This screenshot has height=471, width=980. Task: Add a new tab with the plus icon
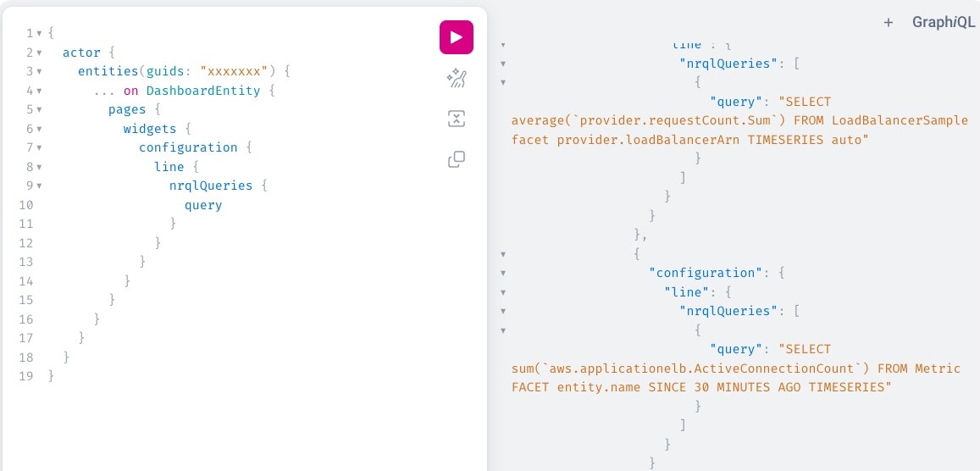[x=889, y=23]
